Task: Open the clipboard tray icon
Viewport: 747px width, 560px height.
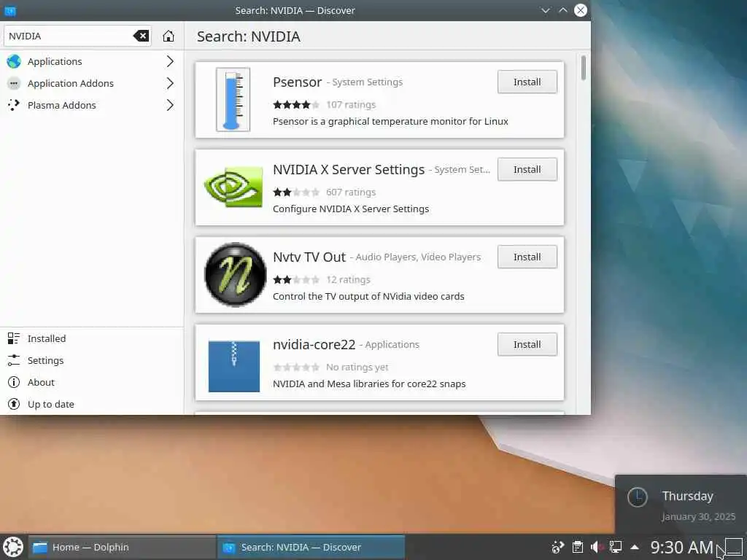Action: point(578,547)
